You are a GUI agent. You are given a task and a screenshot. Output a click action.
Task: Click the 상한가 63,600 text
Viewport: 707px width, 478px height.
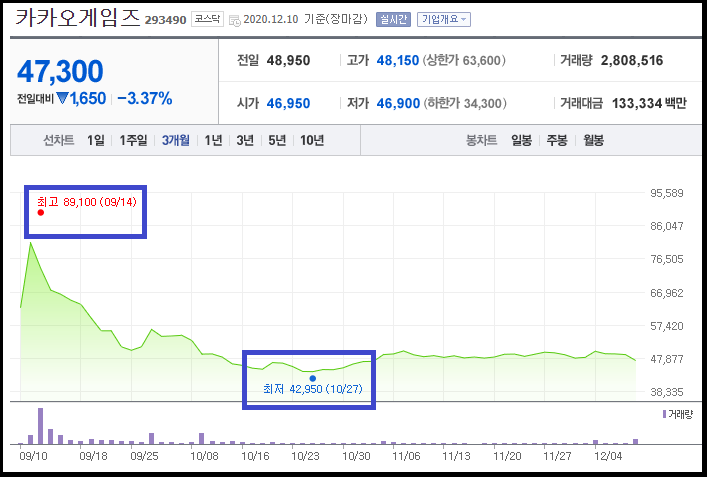click(464, 60)
